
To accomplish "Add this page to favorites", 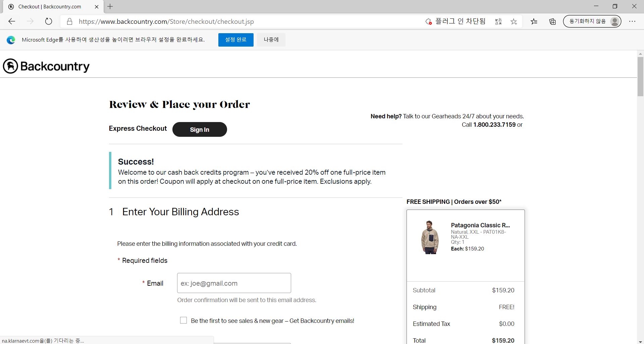I will point(514,21).
